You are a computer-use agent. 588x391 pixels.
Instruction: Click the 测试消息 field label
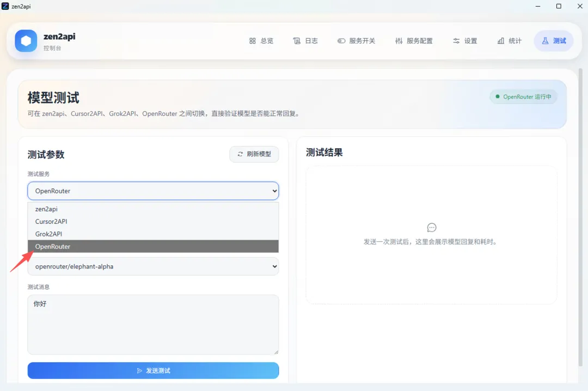[38, 287]
